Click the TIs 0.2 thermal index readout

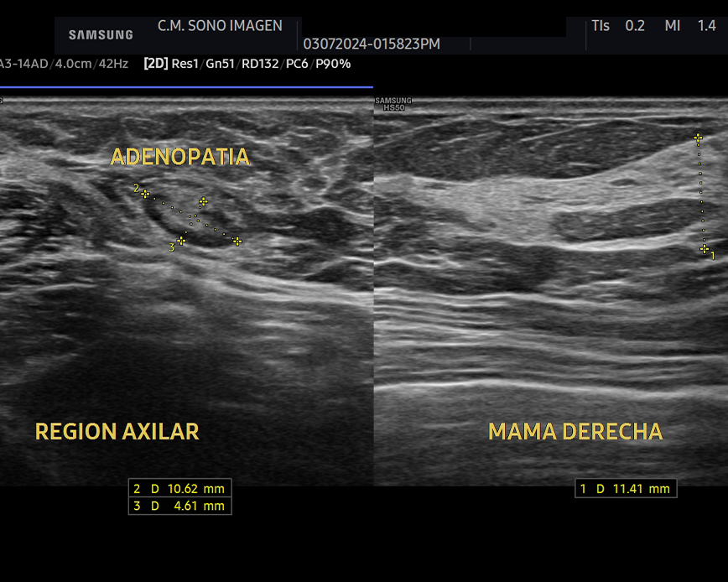pyautogui.click(x=618, y=26)
